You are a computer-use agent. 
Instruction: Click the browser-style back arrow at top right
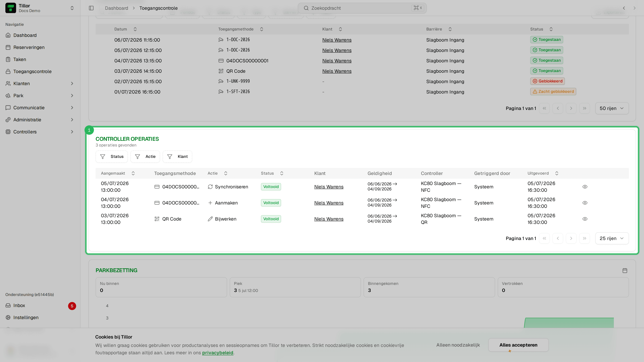[624, 8]
